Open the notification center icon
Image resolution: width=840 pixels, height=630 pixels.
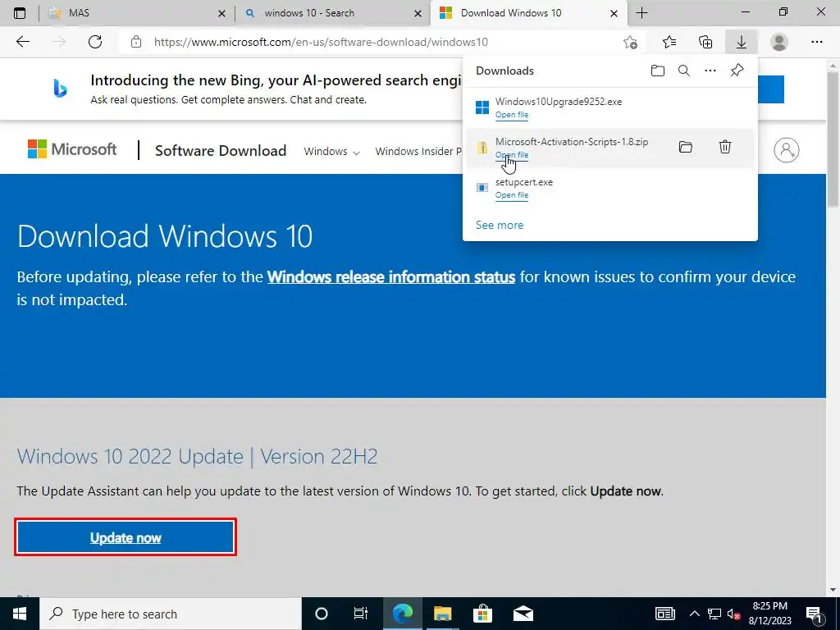pos(814,614)
